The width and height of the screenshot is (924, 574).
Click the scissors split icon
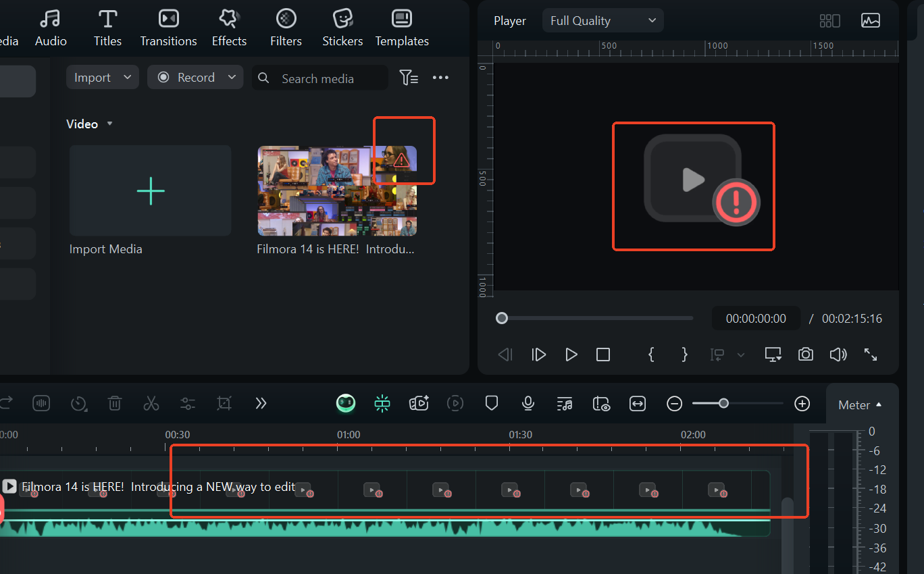[151, 404]
